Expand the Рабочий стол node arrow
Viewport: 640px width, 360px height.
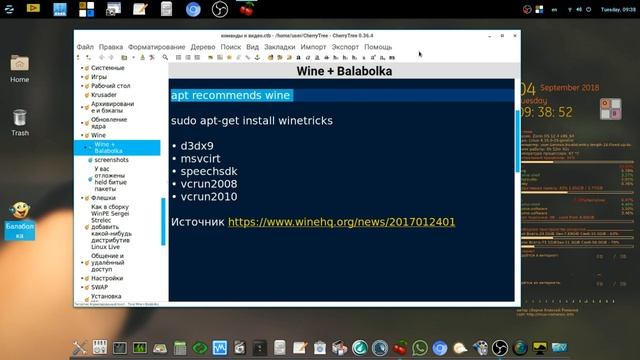point(82,86)
